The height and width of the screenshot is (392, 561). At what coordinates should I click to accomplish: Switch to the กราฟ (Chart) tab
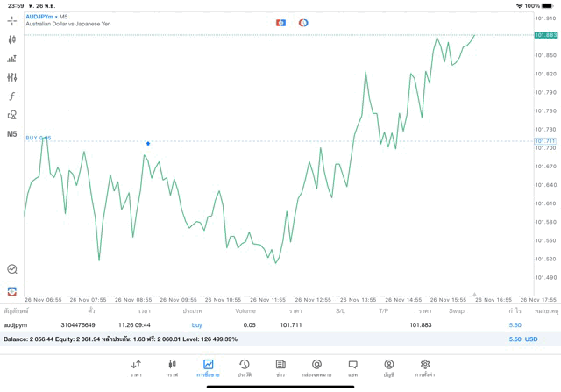[172, 367]
